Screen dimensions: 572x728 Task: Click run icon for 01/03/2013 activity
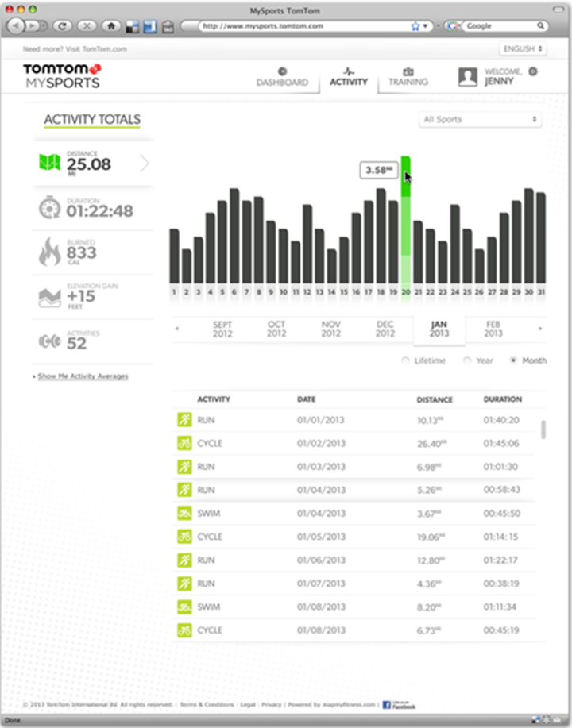click(184, 467)
